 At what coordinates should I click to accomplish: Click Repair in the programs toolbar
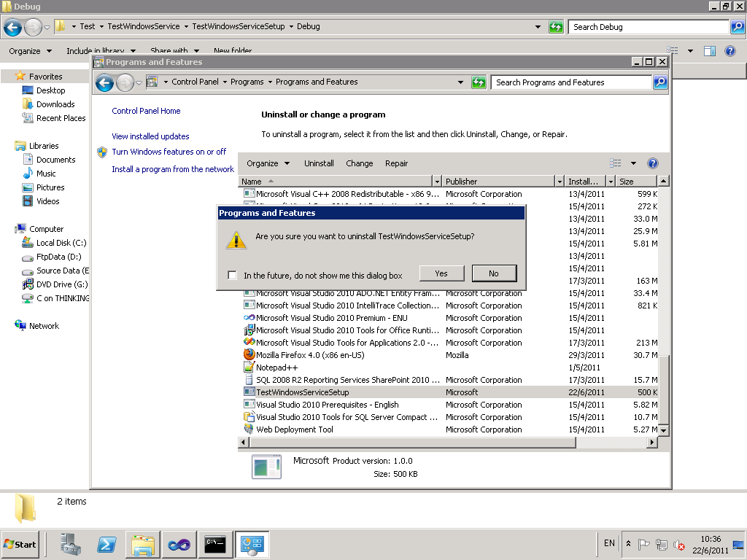coord(396,163)
